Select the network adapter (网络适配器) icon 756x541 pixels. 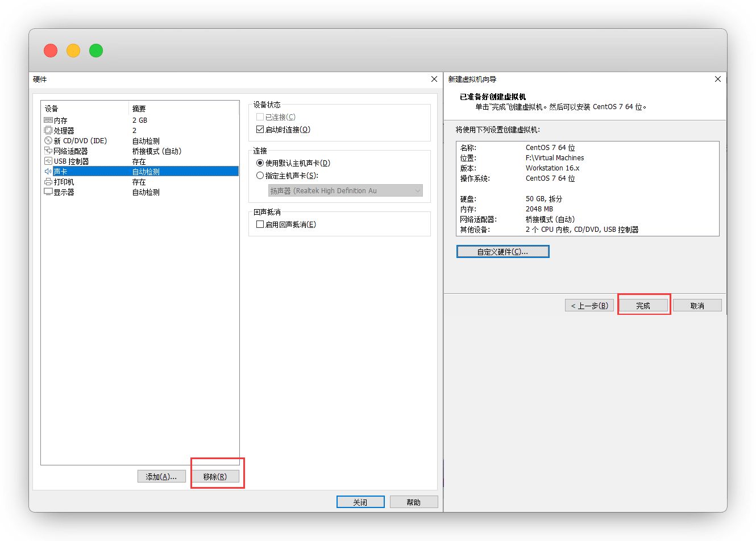pos(48,151)
